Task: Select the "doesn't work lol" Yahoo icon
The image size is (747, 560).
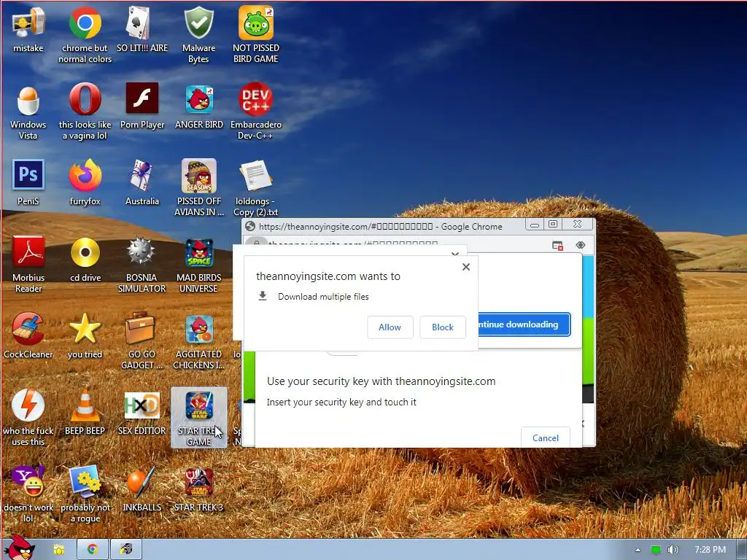Action: [28, 495]
